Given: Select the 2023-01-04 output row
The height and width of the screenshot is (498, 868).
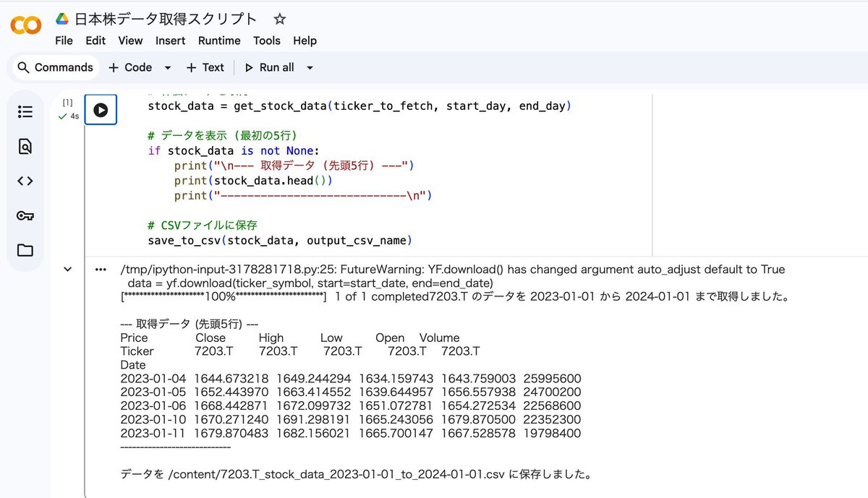Looking at the screenshot, I should click(x=351, y=379).
